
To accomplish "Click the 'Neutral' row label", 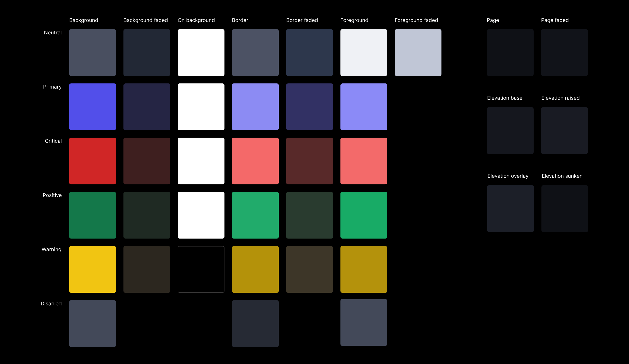I will tap(53, 33).
